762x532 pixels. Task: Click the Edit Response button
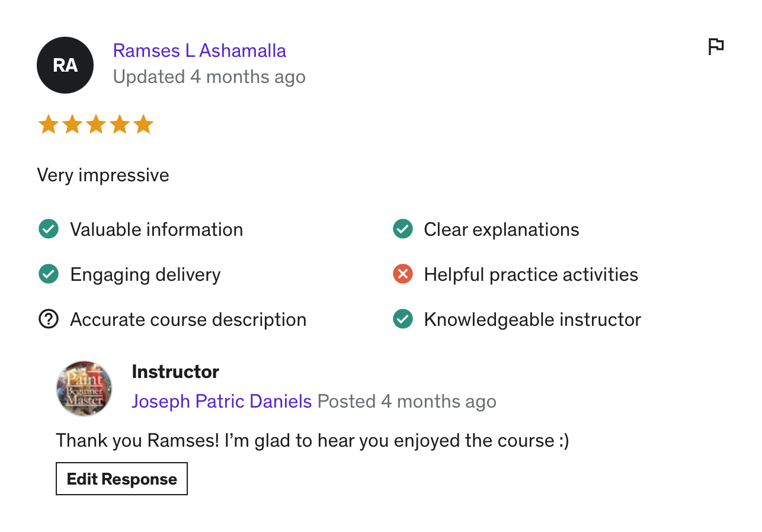121,479
